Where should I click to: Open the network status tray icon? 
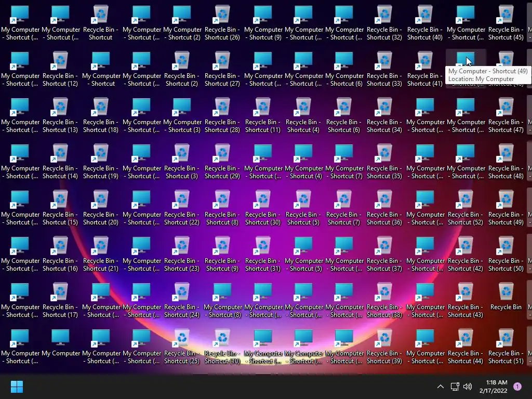coord(455,387)
